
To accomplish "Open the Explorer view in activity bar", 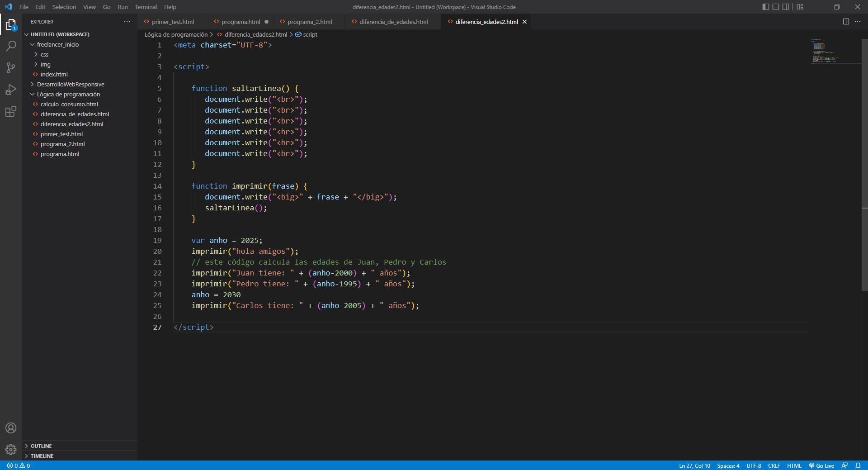I will 11,24.
